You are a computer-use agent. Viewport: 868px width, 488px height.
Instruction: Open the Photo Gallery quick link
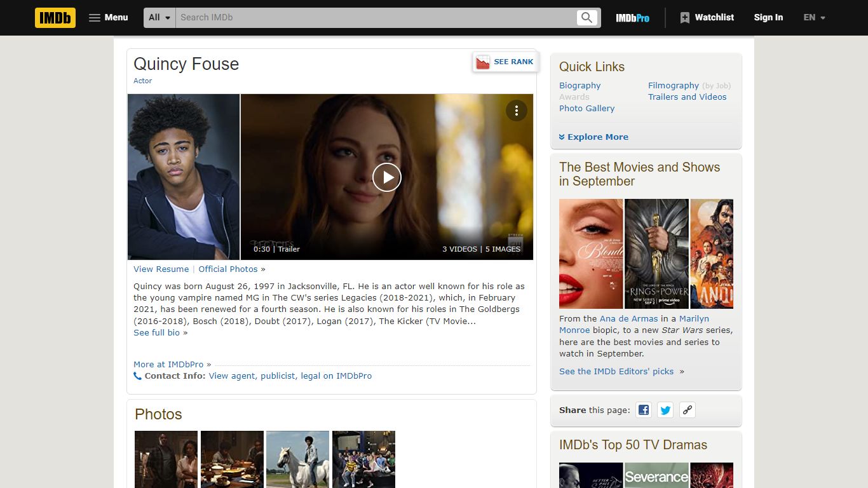point(587,108)
